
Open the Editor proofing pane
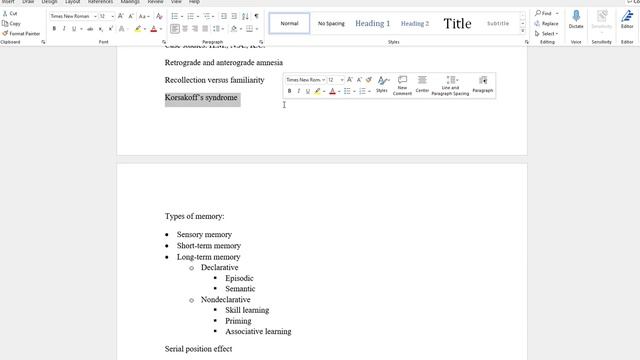[627, 20]
